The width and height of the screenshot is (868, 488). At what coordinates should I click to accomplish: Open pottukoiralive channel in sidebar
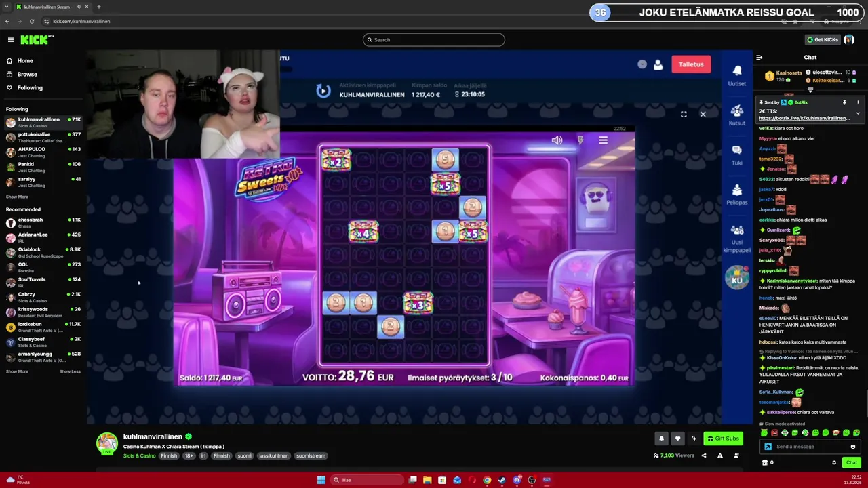(x=43, y=137)
